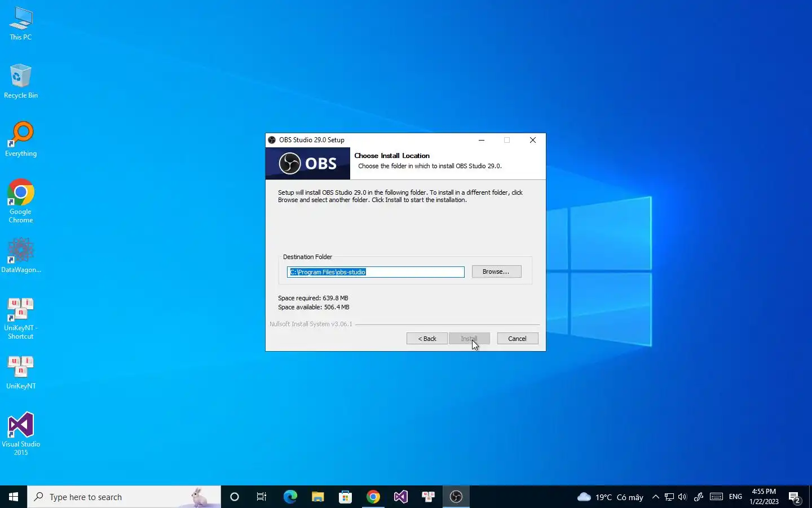This screenshot has width=812, height=508.
Task: Click the Nullsoft Install System v3.06.1 label
Action: click(x=311, y=324)
